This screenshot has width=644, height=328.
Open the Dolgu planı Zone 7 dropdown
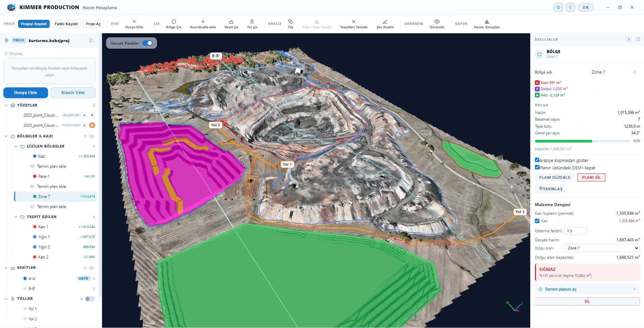point(602,248)
